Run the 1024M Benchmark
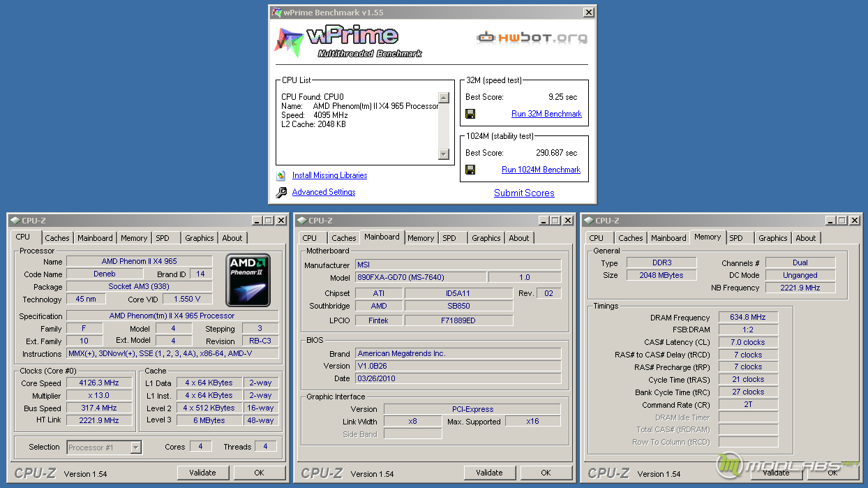868x488 pixels. [x=541, y=170]
